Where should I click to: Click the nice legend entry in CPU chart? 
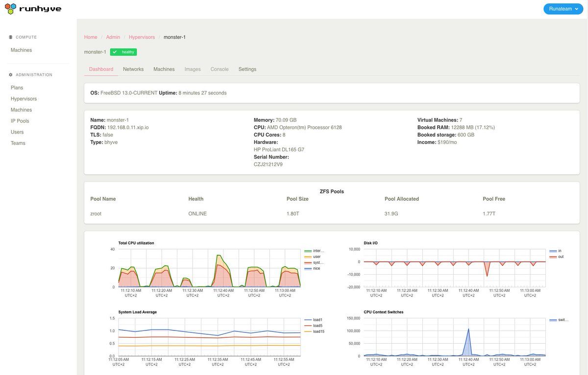(x=313, y=269)
